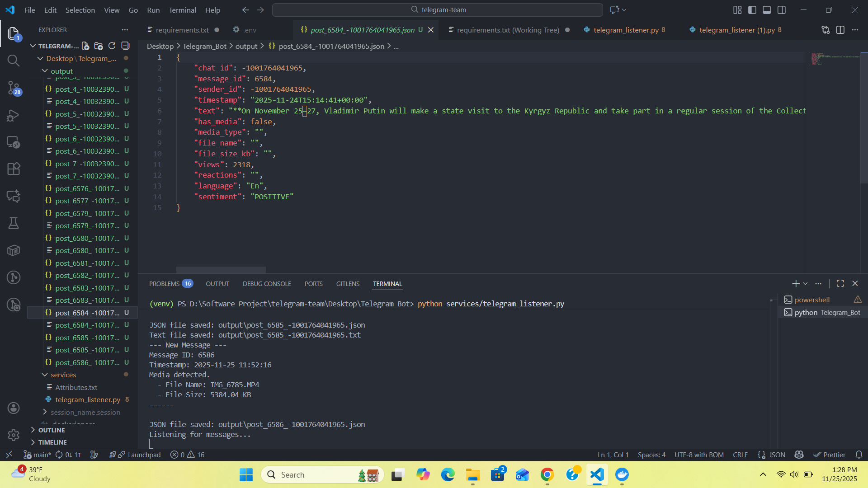Switch to the PROBLEMS panel tab
The height and width of the screenshot is (488, 868).
coord(171,284)
